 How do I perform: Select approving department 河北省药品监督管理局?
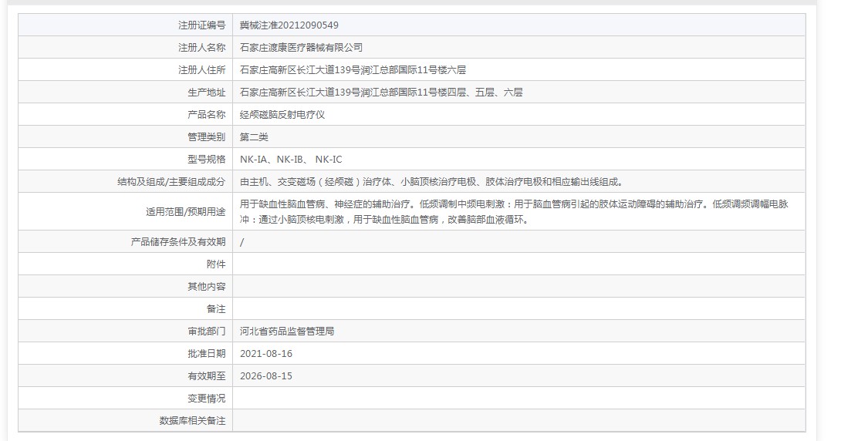click(287, 332)
